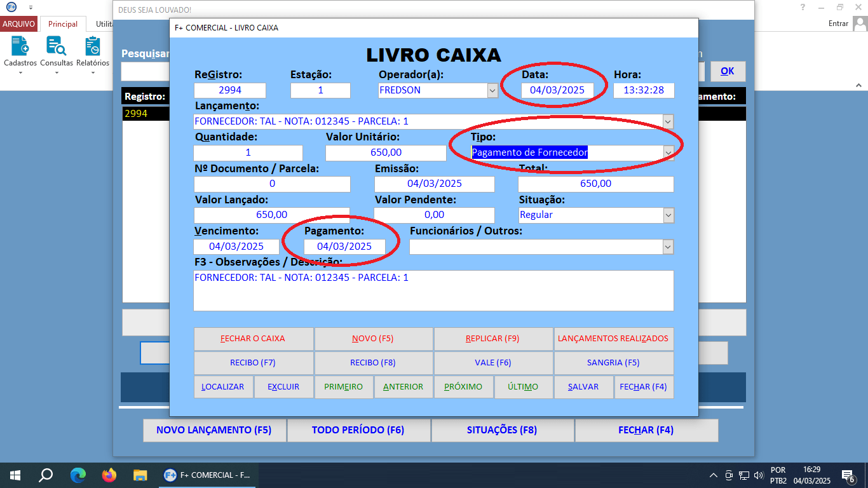The image size is (868, 488).
Task: Click the VALE (F6) button
Action: pyautogui.click(x=492, y=363)
